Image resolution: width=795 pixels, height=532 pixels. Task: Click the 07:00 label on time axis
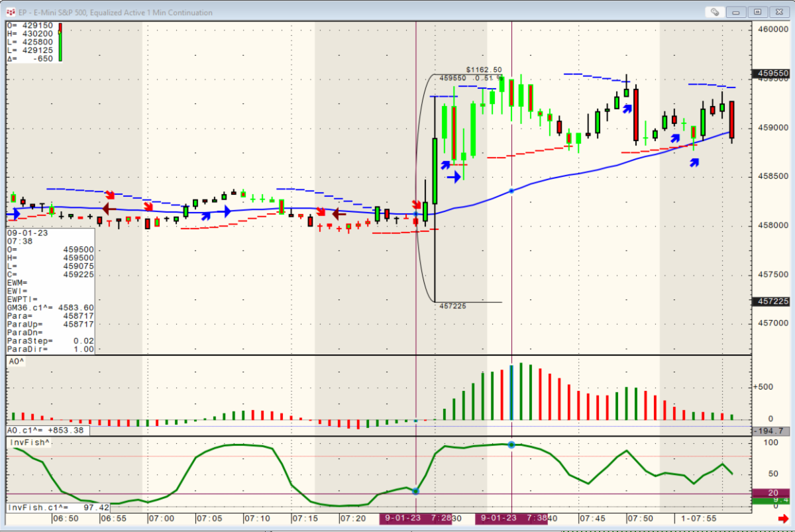click(x=161, y=519)
